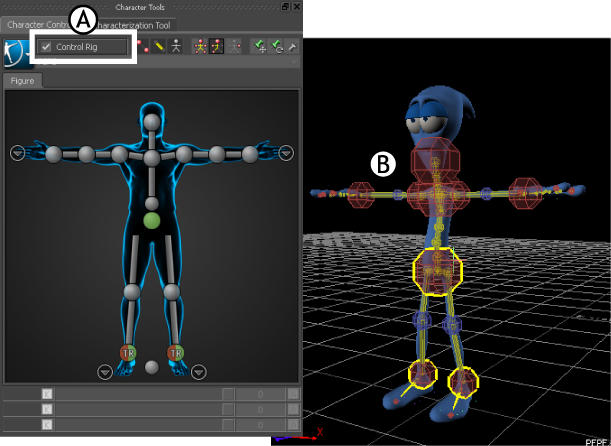Click the bottom row slider handle
The image size is (611, 446).
[228, 425]
